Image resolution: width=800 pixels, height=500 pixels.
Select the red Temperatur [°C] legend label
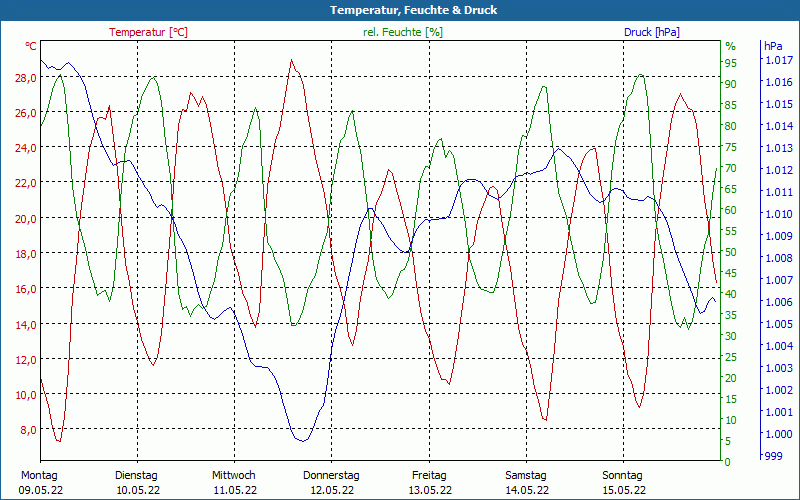tap(148, 32)
